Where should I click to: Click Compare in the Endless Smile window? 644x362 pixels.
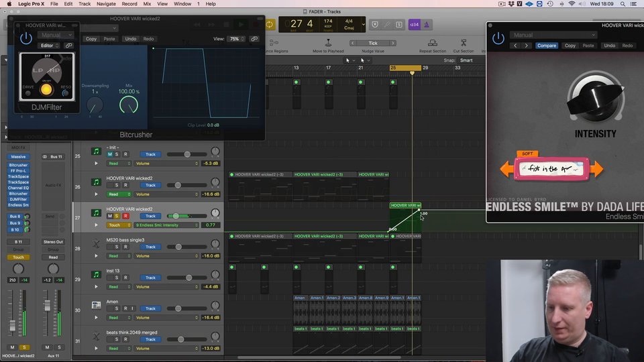(547, 46)
